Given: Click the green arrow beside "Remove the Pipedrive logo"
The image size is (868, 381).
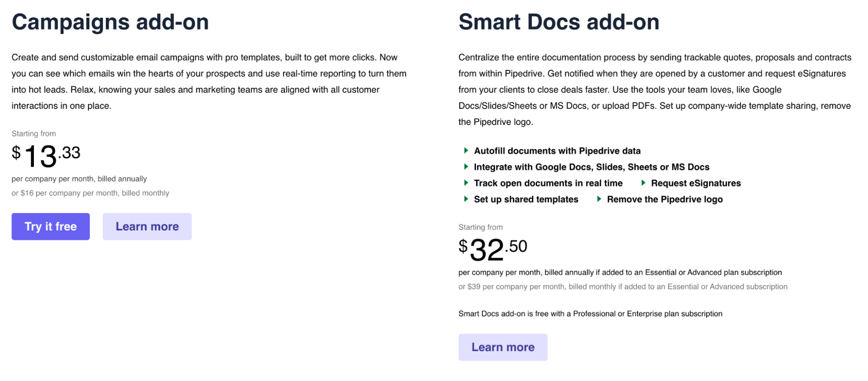Looking at the screenshot, I should [599, 199].
